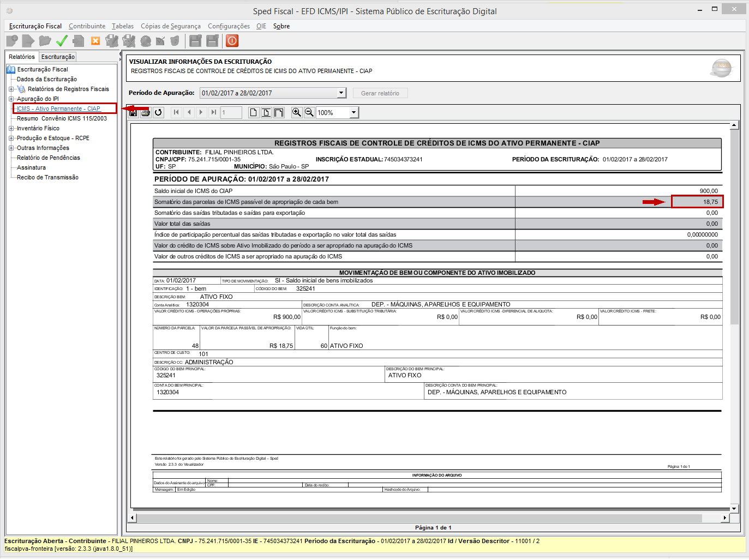
Task: Click the green checkmark validate icon
Action: click(62, 41)
